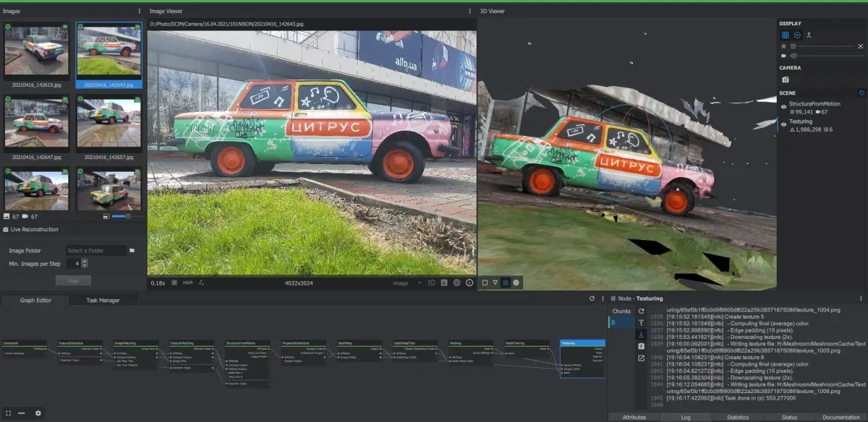Screen dimensions: 868x422
Task: Open the Image output type dropdown
Action: [x=408, y=283]
